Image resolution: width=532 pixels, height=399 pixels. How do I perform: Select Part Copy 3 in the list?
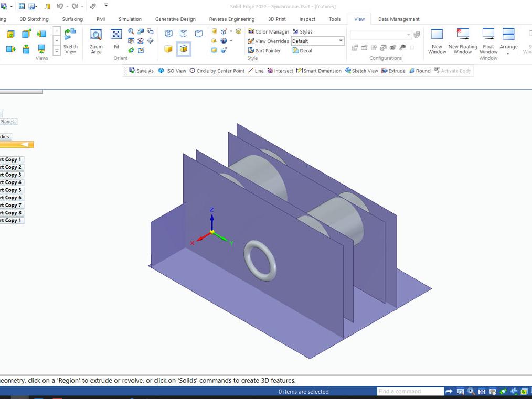[x=11, y=175]
